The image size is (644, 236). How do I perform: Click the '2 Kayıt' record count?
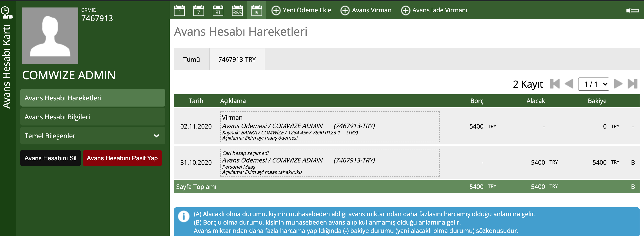click(x=528, y=84)
